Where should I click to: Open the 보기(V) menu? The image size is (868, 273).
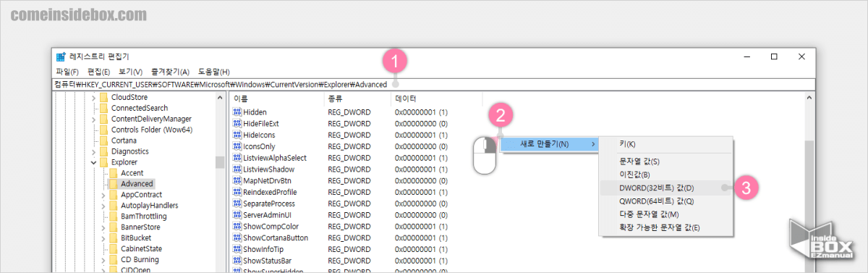coord(130,72)
